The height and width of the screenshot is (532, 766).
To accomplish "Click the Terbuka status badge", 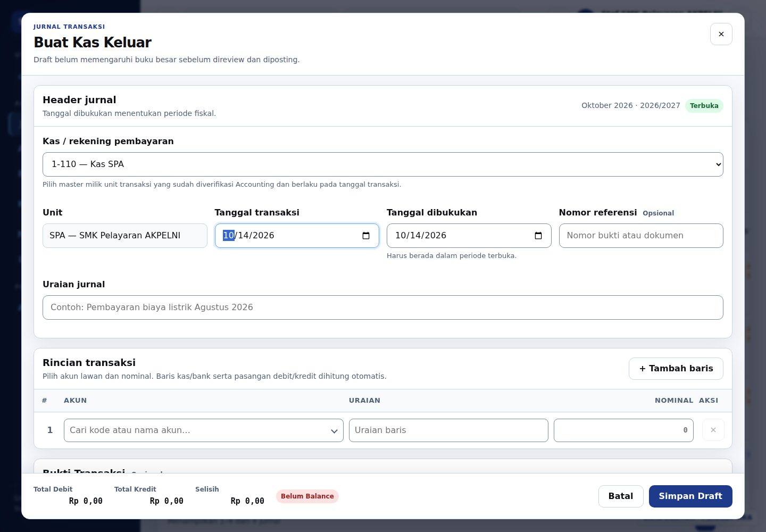I will tap(704, 106).
